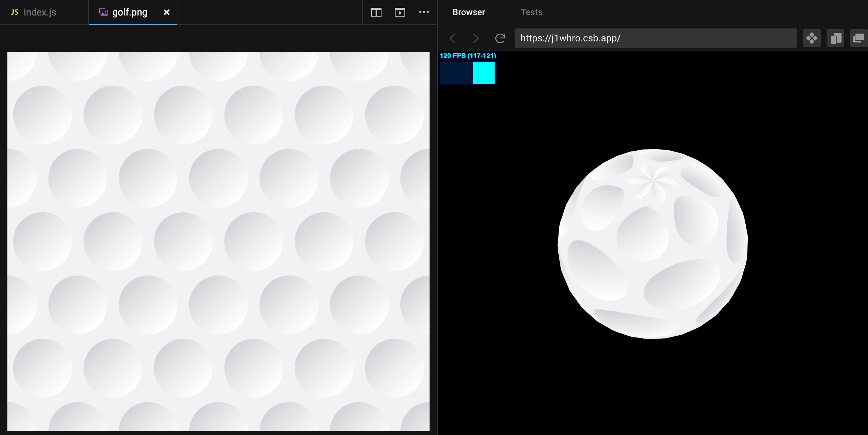The image size is (868, 435).
Task: Click the preview window toggle icon
Action: [x=400, y=12]
